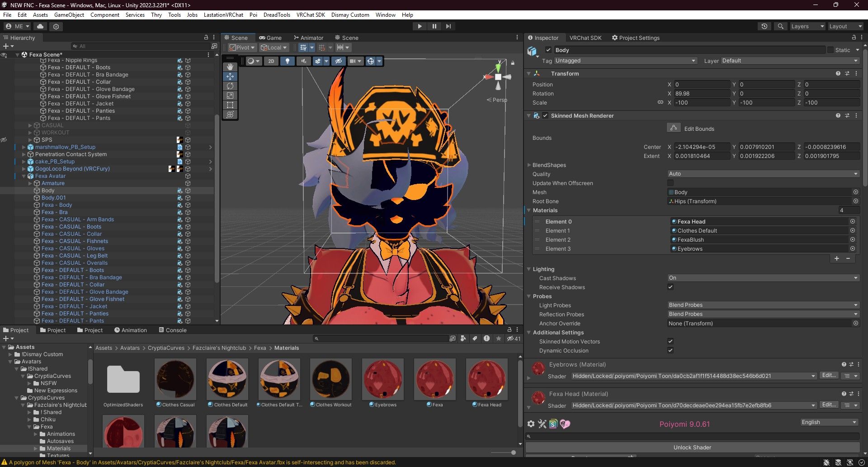Click the Poiyomi pink heart icon
This screenshot has width=868, height=467.
click(x=565, y=424)
